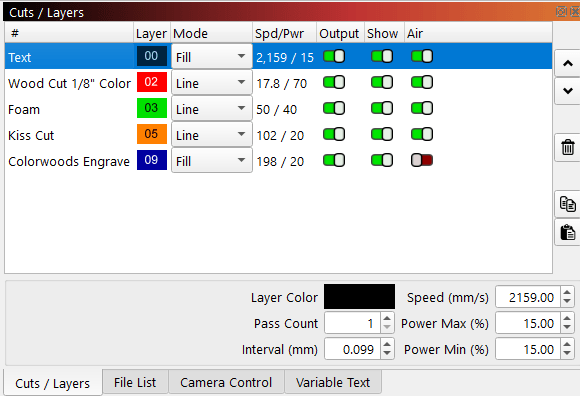Select the Text layer row

pyautogui.click(x=278, y=57)
